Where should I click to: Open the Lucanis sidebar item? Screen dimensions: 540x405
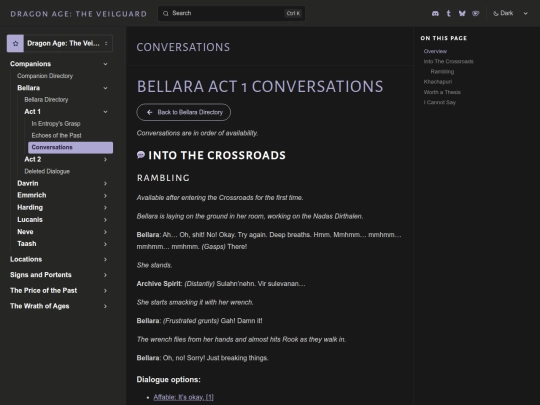30,220
